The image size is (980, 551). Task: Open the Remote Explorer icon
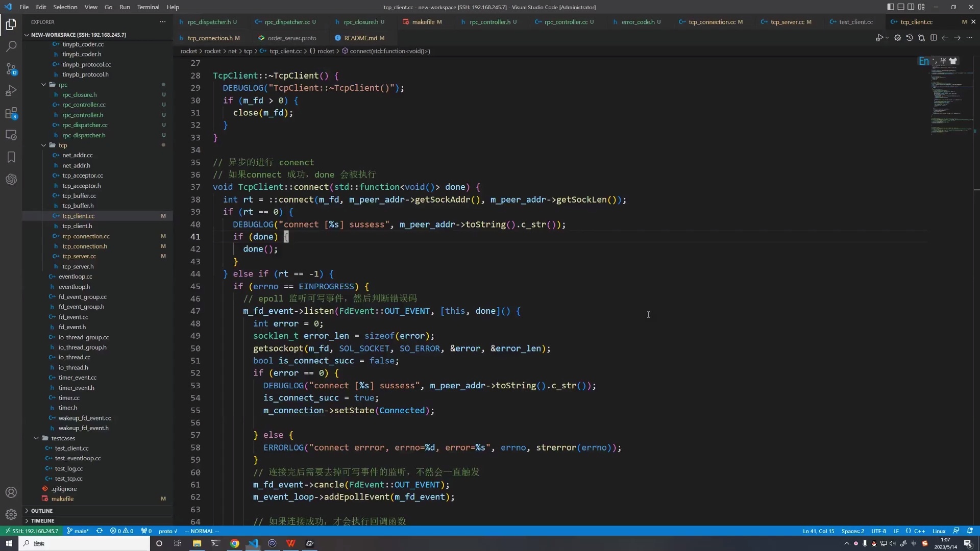click(x=11, y=135)
